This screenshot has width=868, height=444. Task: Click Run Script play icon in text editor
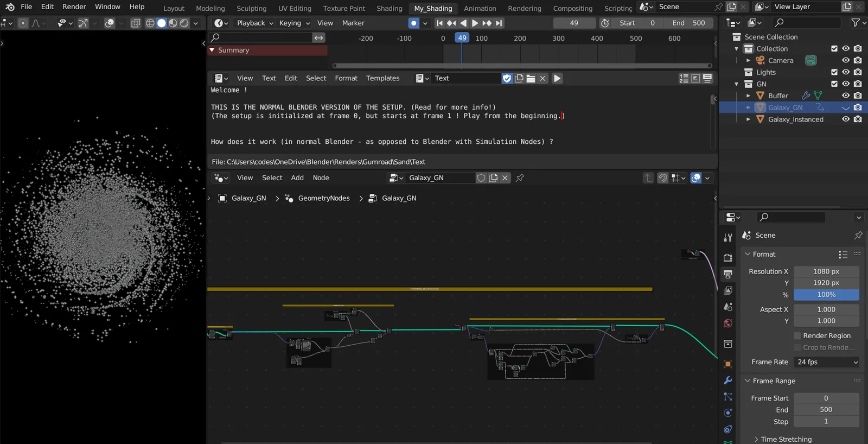557,78
